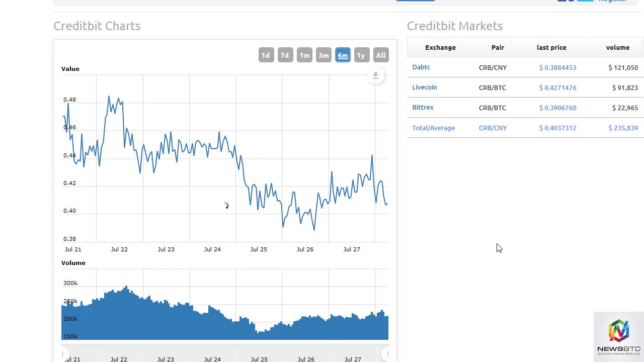644x362 pixels.
Task: Click Dabtc volume $121,050
Action: (x=623, y=67)
